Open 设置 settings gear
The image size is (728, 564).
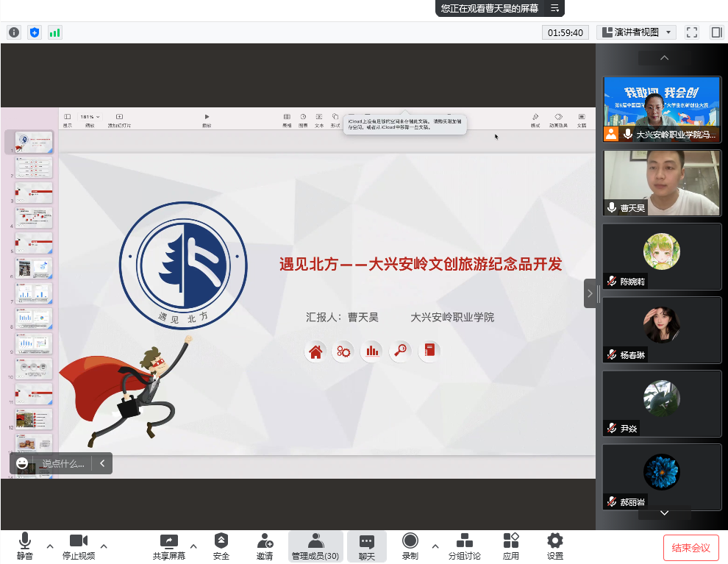(x=555, y=546)
